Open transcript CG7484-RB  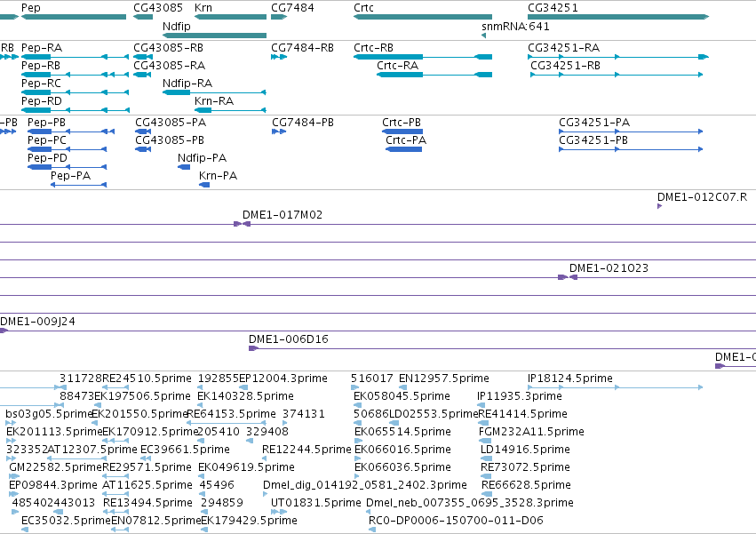coord(302,48)
